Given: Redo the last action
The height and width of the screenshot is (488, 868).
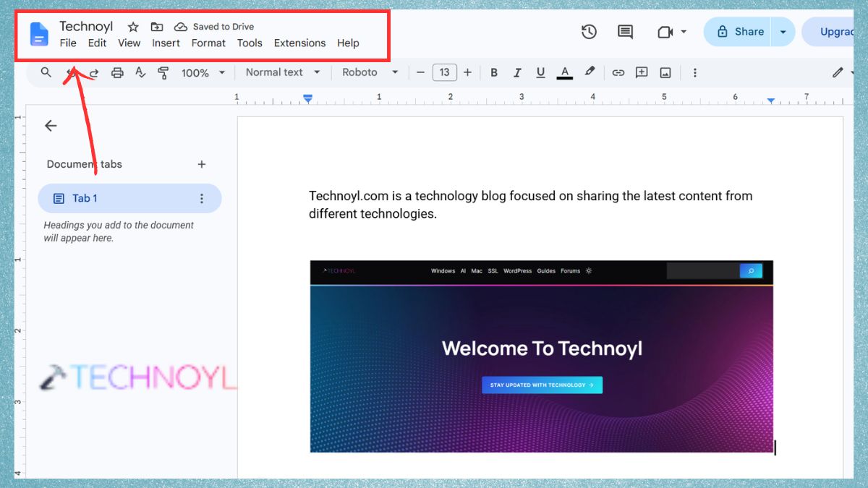Looking at the screenshot, I should pyautogui.click(x=94, y=72).
